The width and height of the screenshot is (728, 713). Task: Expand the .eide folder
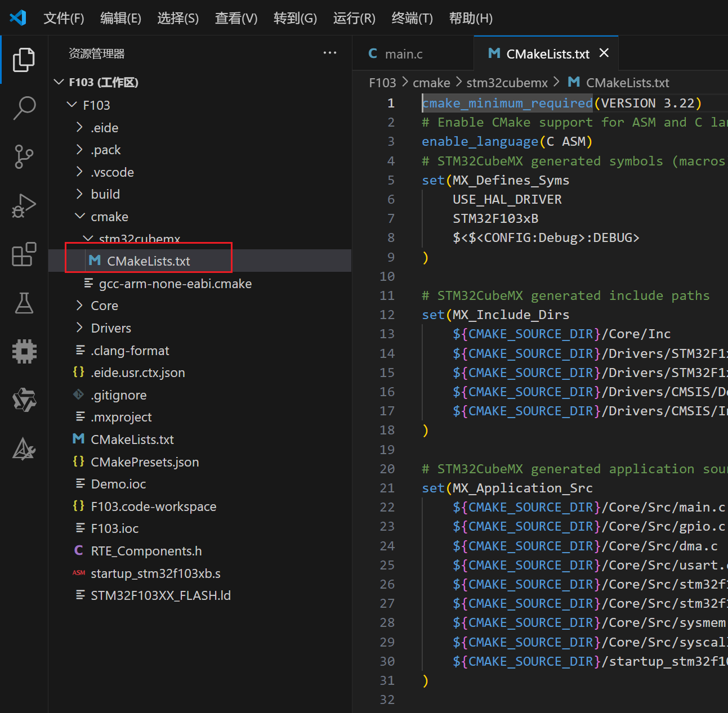[79, 127]
